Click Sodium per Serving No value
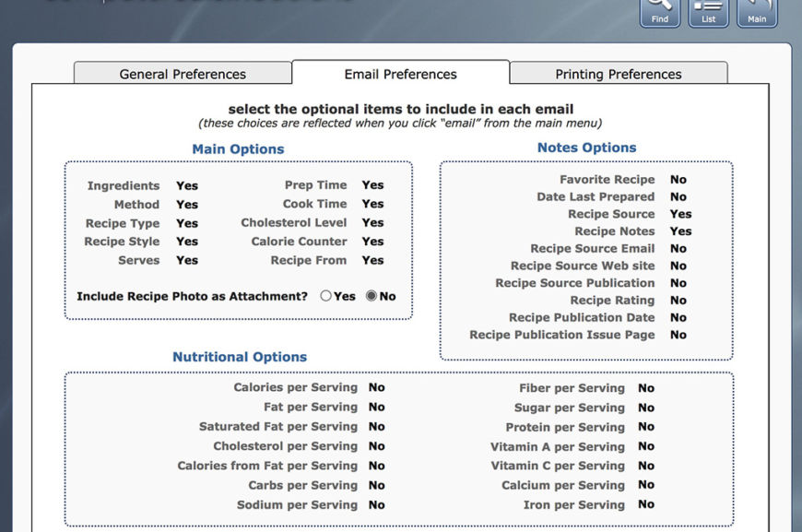Viewport: 802px width, 532px height. [x=376, y=505]
